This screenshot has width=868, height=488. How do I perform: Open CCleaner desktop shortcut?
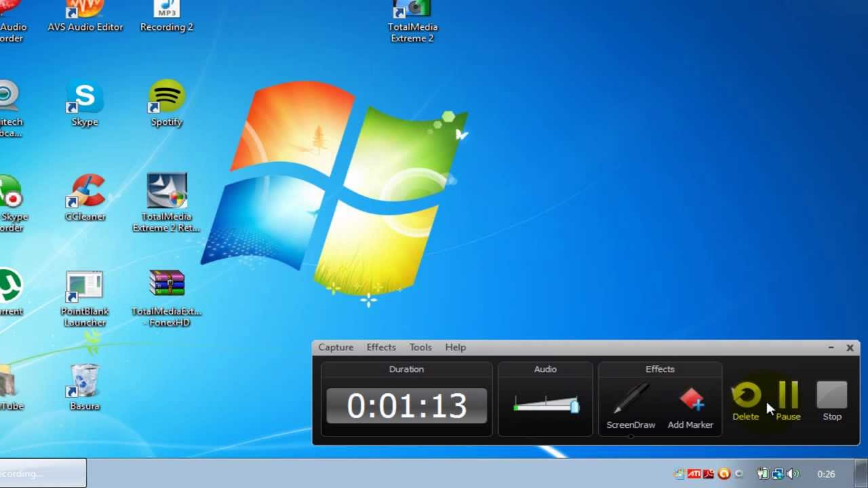pos(85,198)
